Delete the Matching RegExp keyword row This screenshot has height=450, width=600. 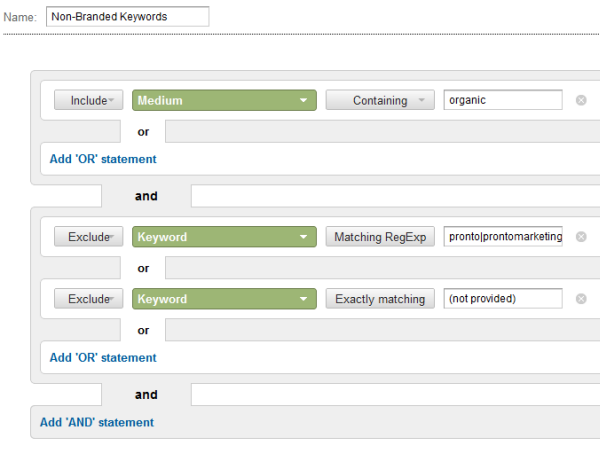581,237
